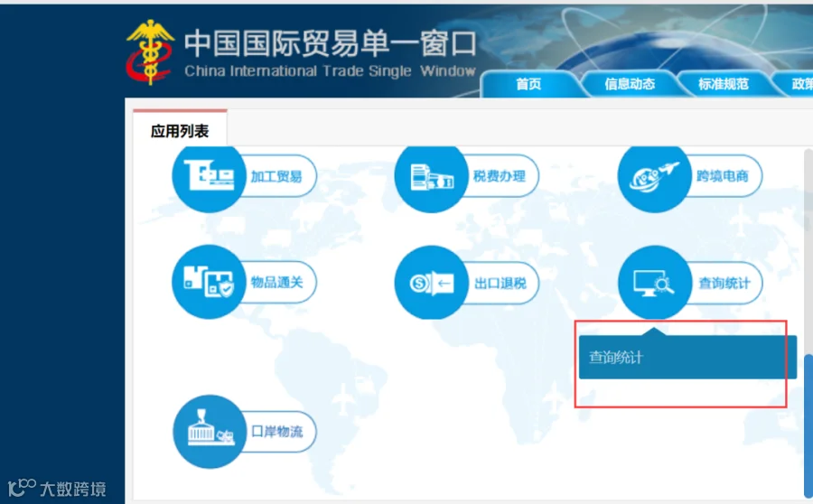Open the 信息动态 navigation tab
The image size is (813, 504).
[x=630, y=84]
